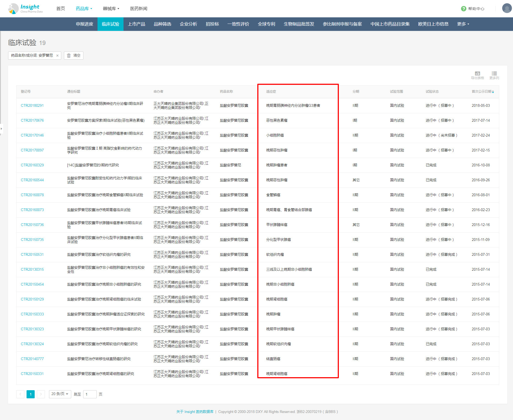Select the 医药新闻 top menu item
The image size is (513, 420).
(138, 9)
